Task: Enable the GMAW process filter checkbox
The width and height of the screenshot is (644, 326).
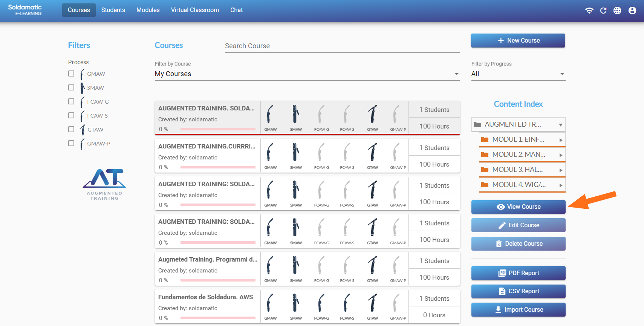Action: coord(71,73)
